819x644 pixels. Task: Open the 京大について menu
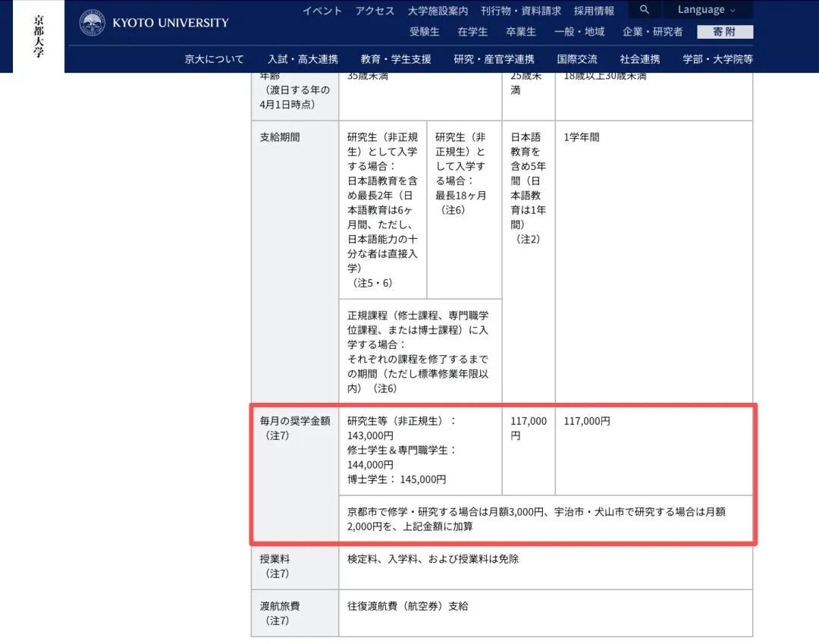coord(214,59)
